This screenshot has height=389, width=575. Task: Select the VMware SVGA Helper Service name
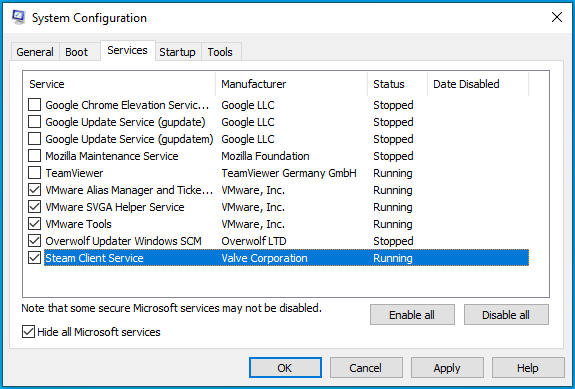point(115,207)
